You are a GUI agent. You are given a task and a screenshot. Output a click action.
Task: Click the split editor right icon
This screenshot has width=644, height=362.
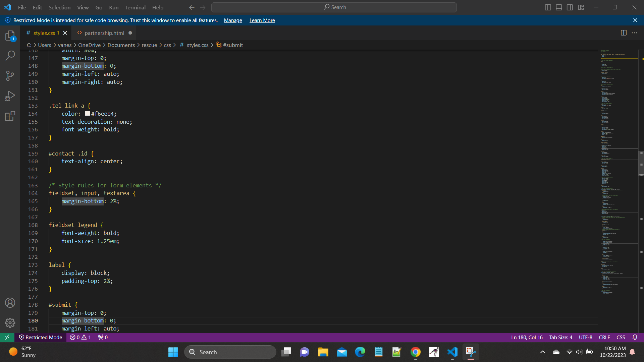click(624, 33)
